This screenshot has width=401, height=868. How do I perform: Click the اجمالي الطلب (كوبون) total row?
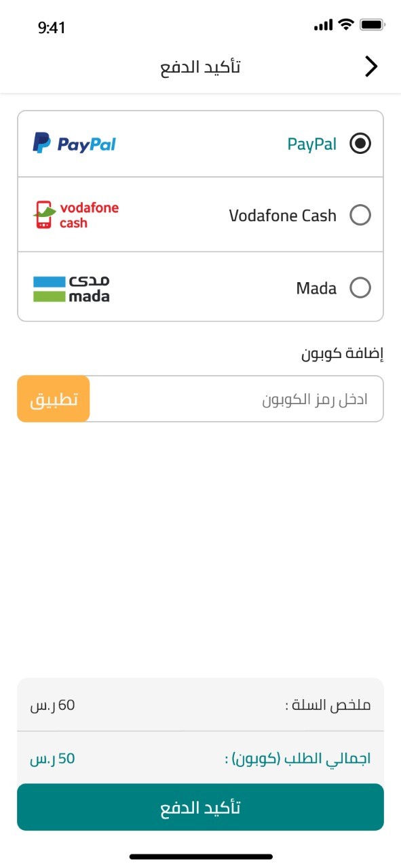point(200,758)
